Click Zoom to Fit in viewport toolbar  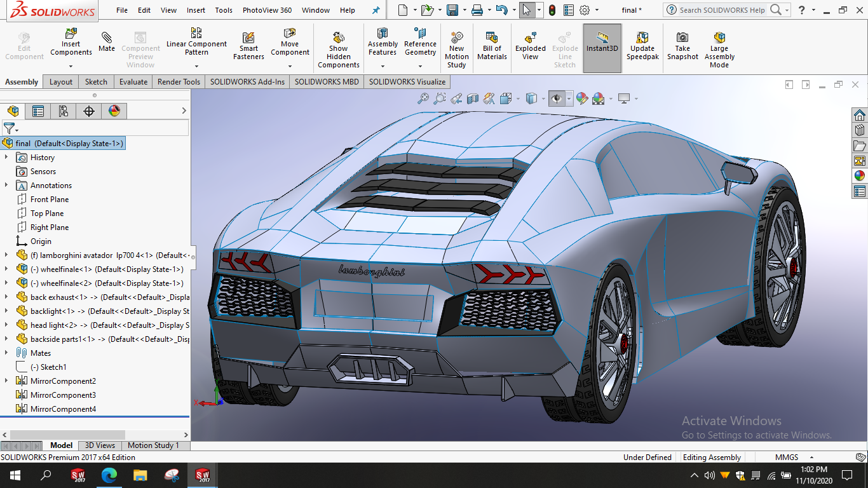coord(423,98)
